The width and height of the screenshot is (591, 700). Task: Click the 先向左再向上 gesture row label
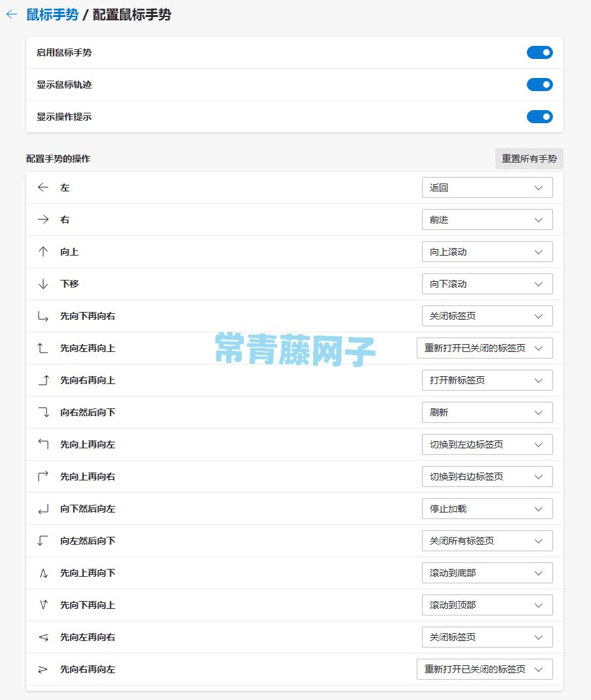tap(87, 348)
